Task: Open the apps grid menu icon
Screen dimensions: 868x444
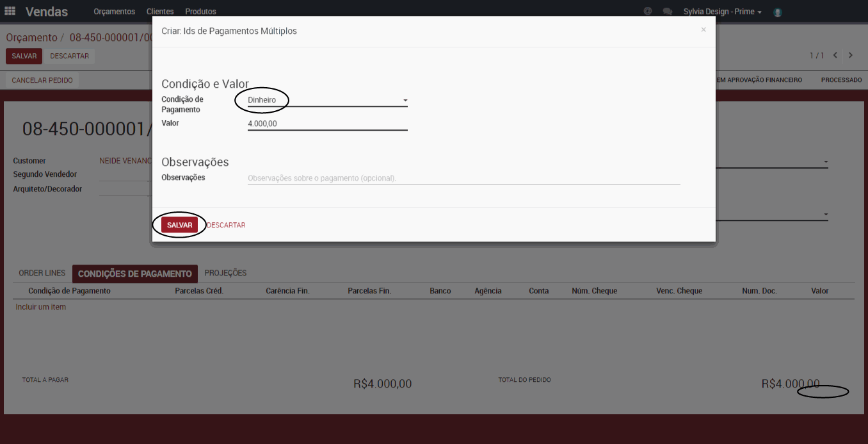Action: coord(10,11)
